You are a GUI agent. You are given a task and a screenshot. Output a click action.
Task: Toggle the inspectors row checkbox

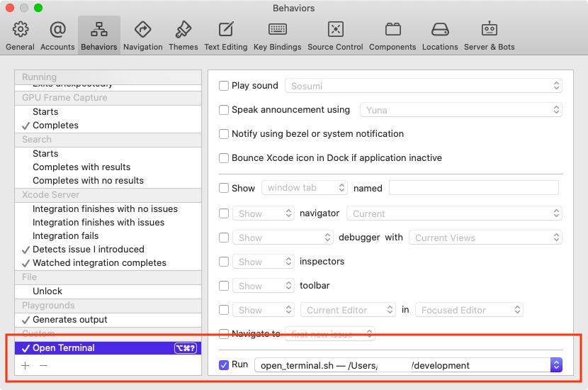(224, 262)
